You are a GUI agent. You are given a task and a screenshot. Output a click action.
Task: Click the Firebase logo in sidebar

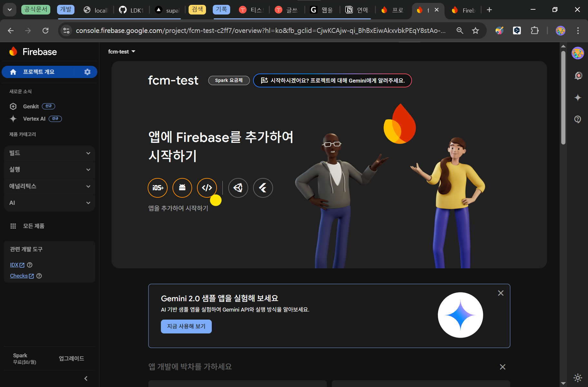34,52
